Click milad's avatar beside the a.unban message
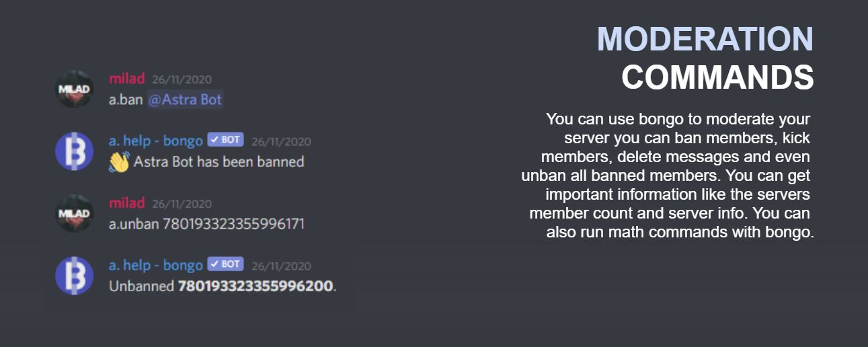868x347 pixels. (74, 213)
